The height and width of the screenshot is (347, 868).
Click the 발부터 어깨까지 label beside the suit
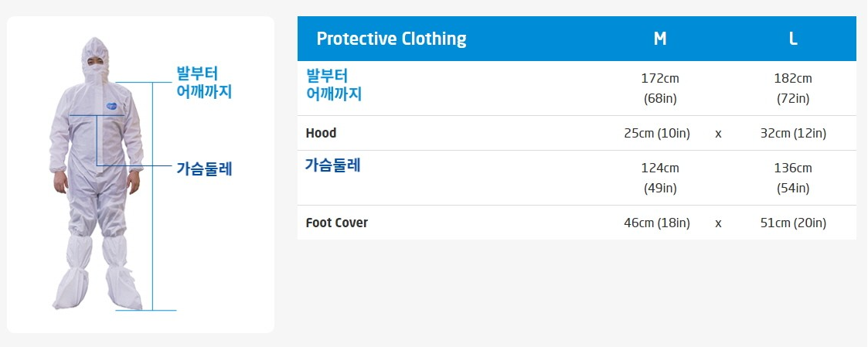tap(204, 83)
